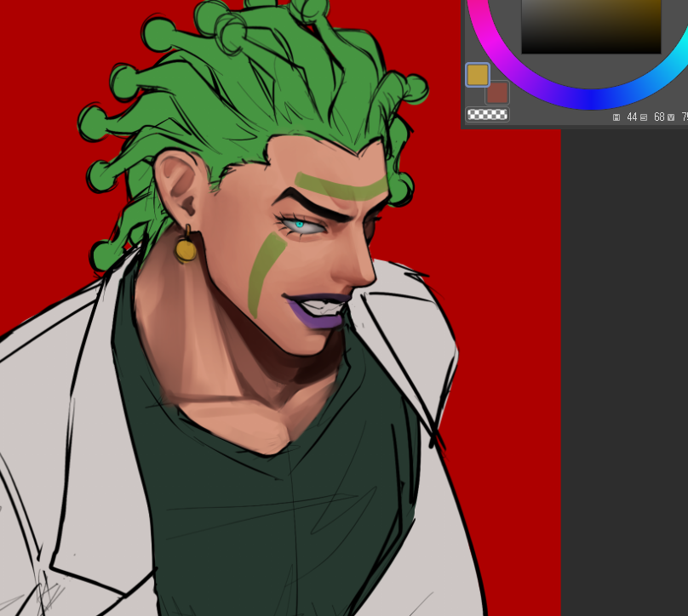This screenshot has width=688, height=616.
Task: Click the V brightness label icon
Action: tap(671, 117)
